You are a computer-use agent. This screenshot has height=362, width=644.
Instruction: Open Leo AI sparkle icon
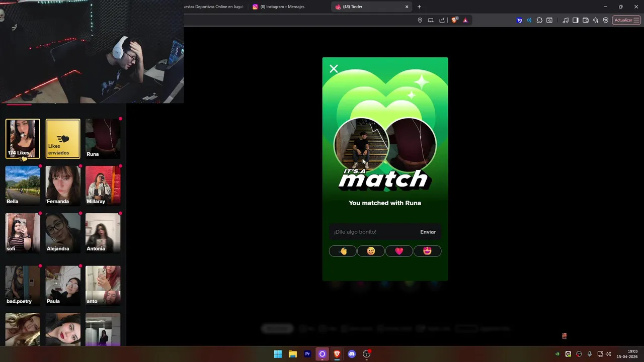596,20
